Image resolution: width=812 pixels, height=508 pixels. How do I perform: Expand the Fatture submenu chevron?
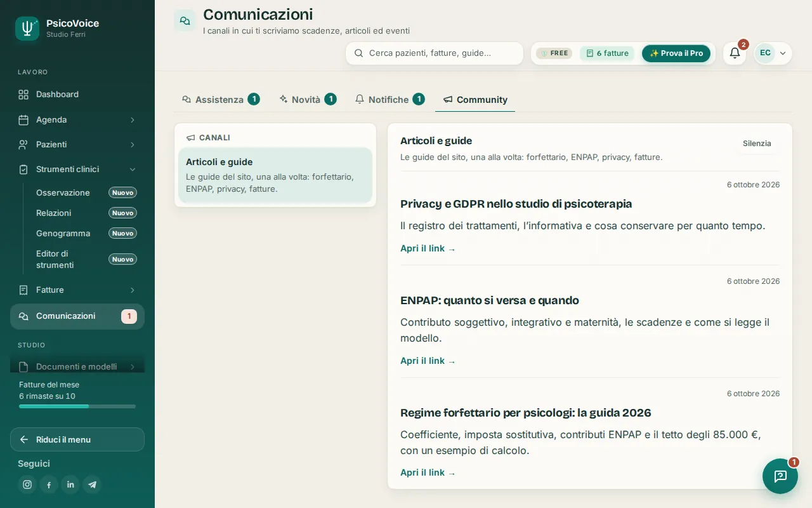click(x=132, y=290)
